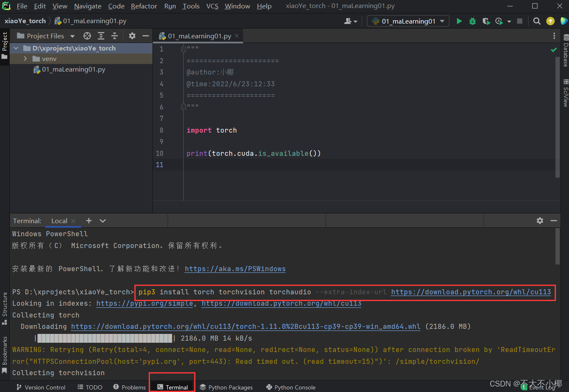Image resolution: width=569 pixels, height=392 pixels.
Task: Open the profiler dropdown arrow
Action: tap(509, 21)
